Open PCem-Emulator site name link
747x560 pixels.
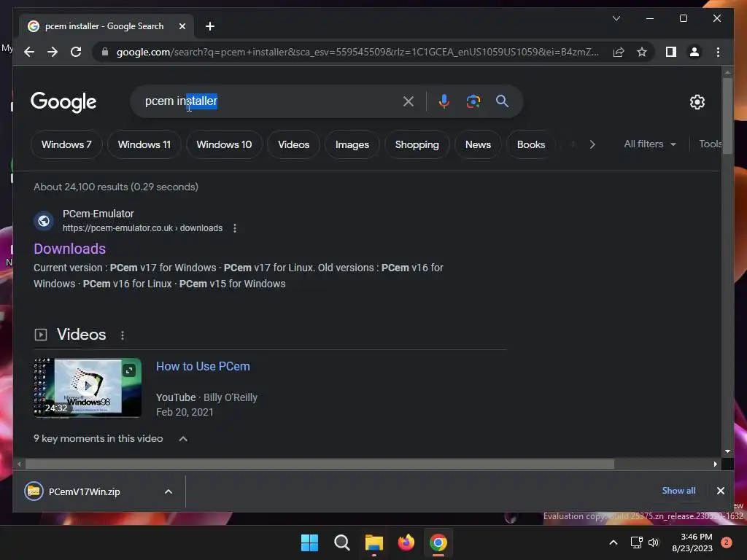click(98, 214)
